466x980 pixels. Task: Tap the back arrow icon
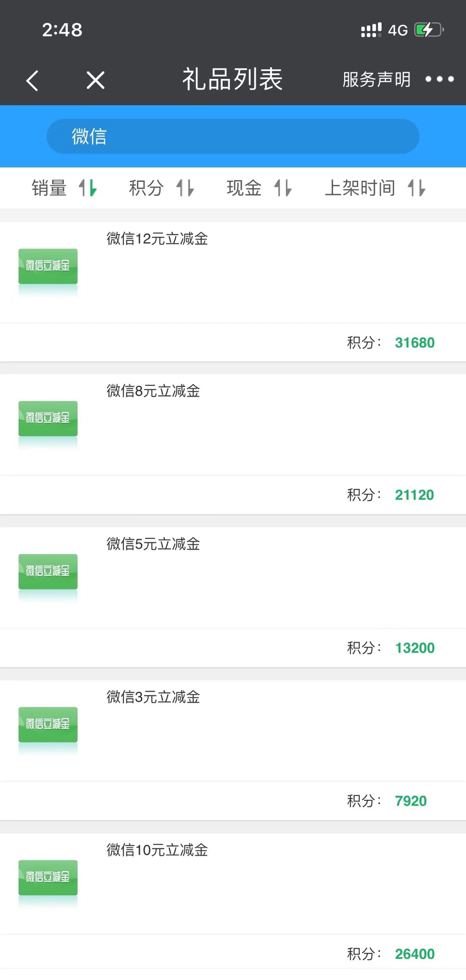pos(32,80)
